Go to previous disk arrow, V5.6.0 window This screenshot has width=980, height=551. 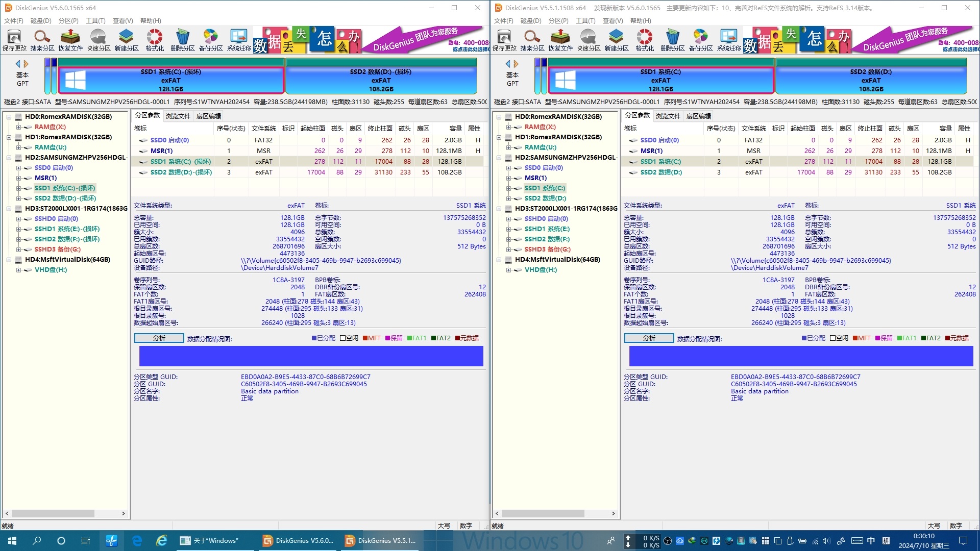point(18,64)
